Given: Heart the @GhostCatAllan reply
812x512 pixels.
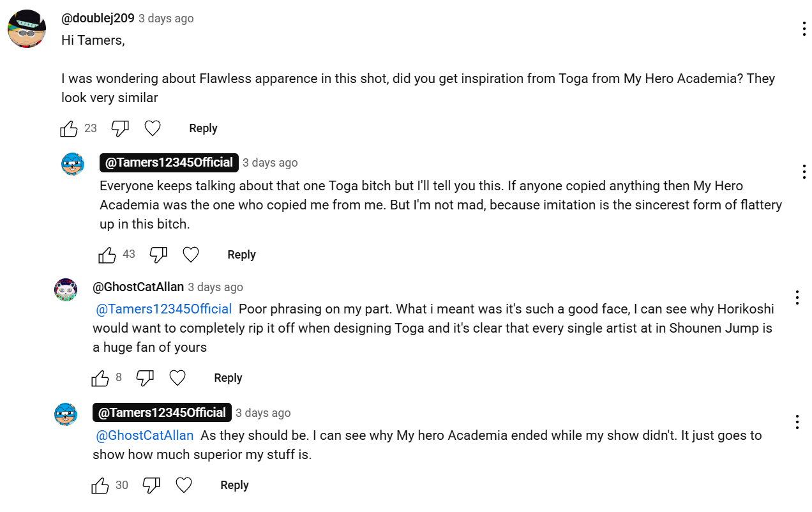Looking at the screenshot, I should 177,379.
